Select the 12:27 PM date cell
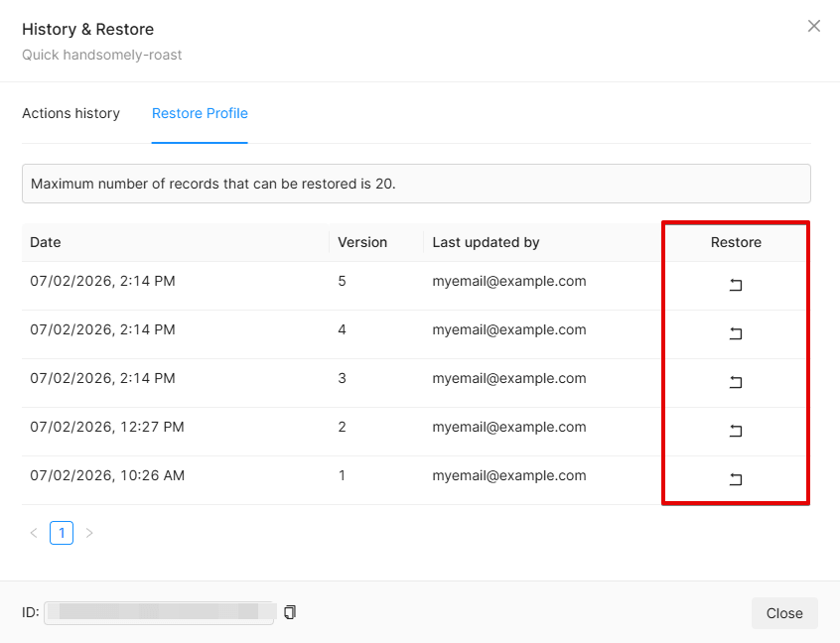The height and width of the screenshot is (643, 840). pos(106,427)
